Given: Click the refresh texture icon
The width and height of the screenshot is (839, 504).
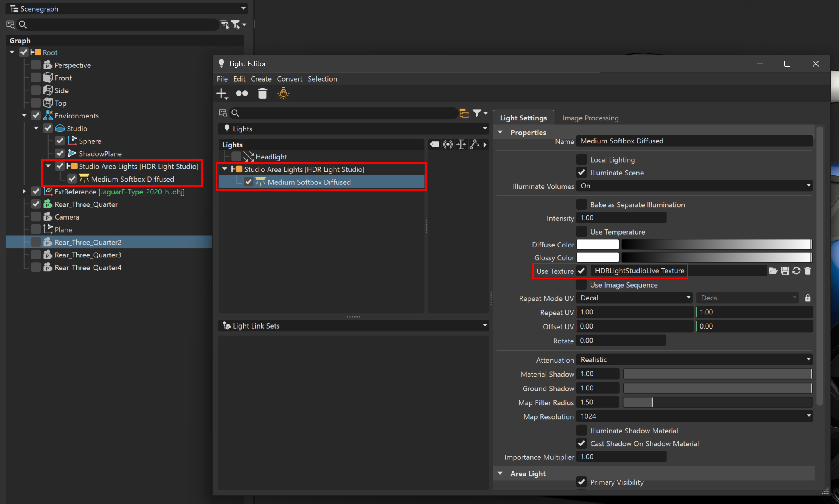Looking at the screenshot, I should pos(796,271).
